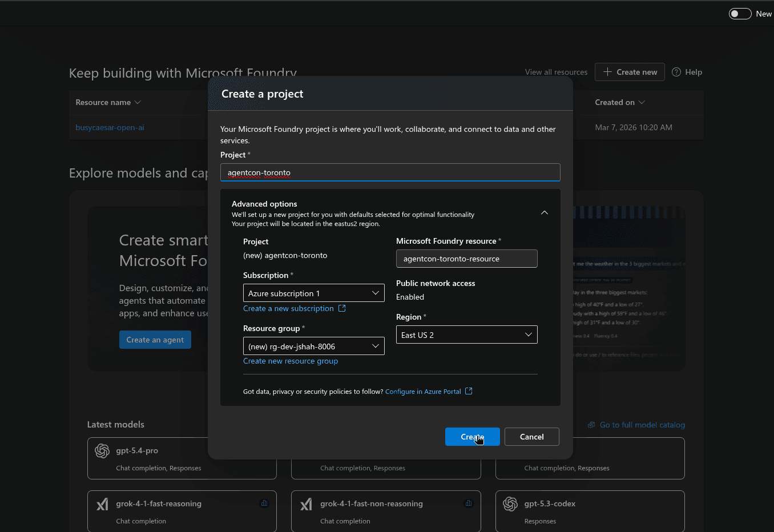Open busycaesar-open-ai resource link

tap(110, 127)
